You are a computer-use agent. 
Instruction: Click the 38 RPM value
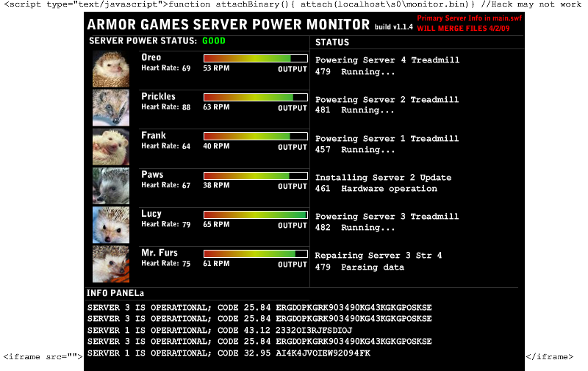pos(216,185)
